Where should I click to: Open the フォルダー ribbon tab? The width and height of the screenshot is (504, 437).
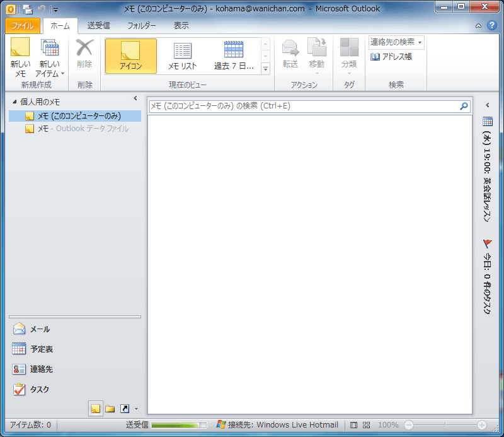click(x=141, y=26)
